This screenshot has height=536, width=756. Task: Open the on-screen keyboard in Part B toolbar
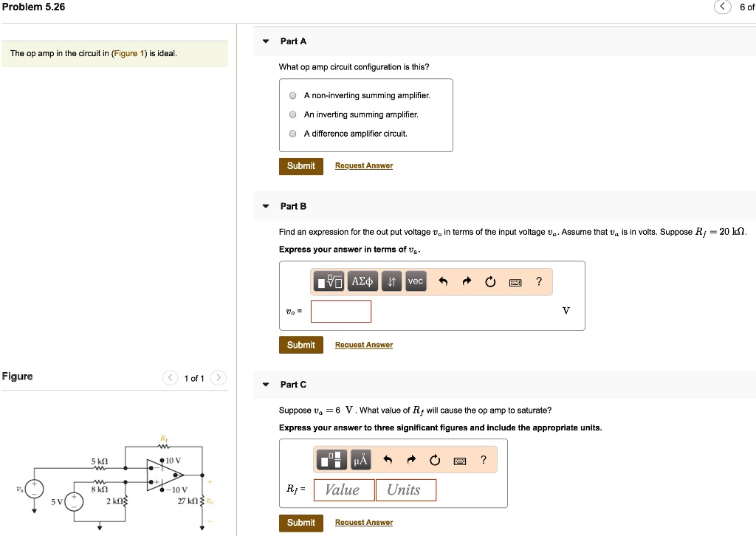pyautogui.click(x=515, y=282)
